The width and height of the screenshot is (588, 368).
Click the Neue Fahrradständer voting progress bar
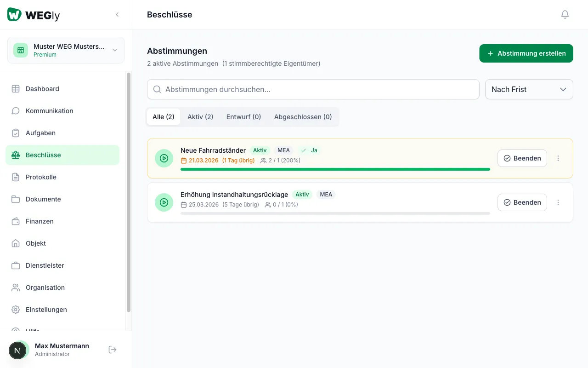335,169
